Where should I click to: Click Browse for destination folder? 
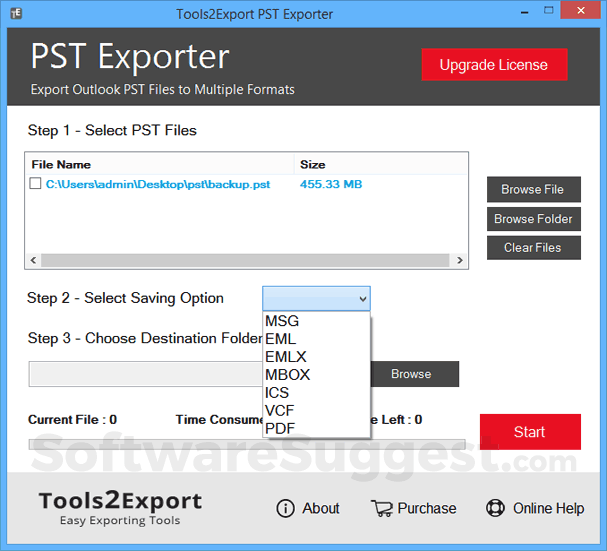414,374
